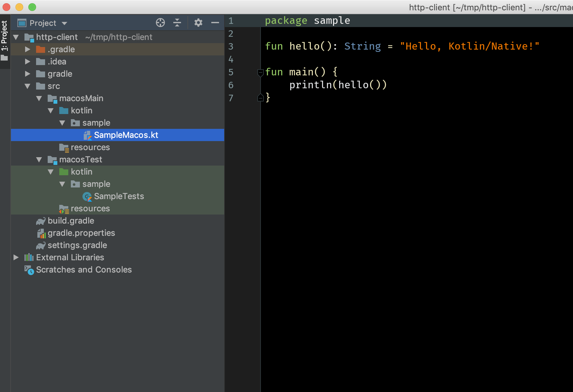Click the ~/tmp/http-client path label
This screenshot has width=573, height=392.
tap(119, 37)
